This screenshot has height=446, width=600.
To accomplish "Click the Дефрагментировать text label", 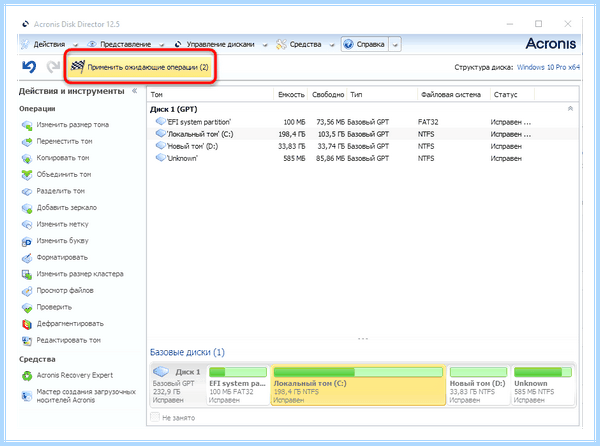I will (x=70, y=324).
